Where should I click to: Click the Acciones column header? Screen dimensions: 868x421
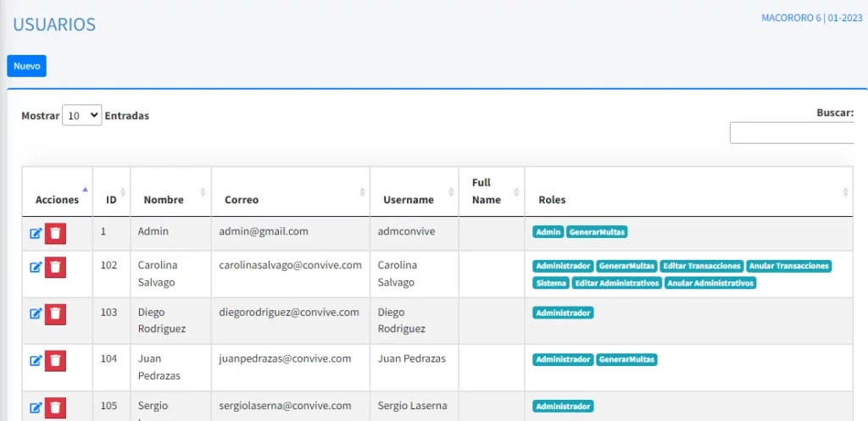tap(57, 200)
